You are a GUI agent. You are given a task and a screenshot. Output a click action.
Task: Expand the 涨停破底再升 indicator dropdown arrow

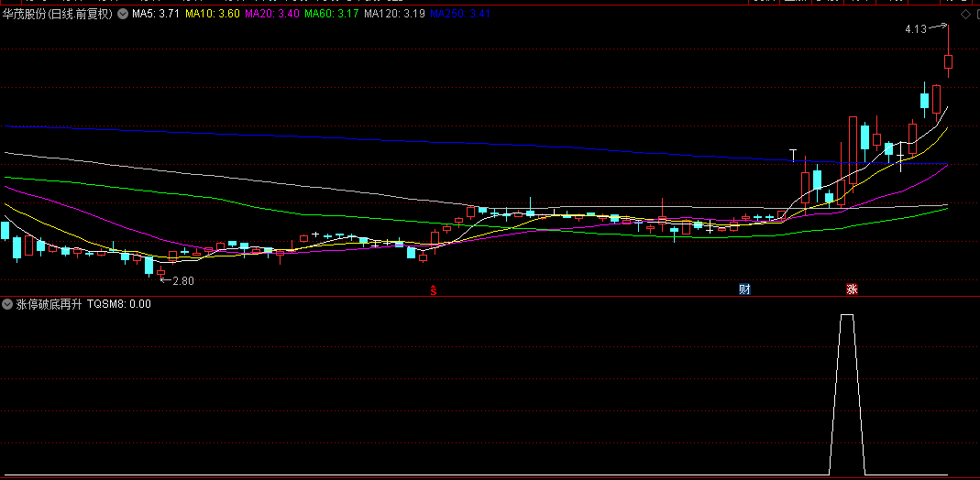7,304
